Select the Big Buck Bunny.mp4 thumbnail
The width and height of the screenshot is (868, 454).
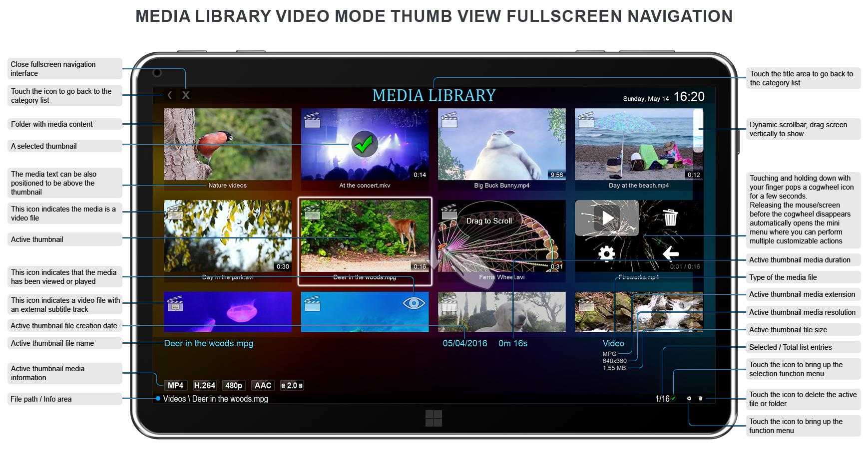coord(501,145)
